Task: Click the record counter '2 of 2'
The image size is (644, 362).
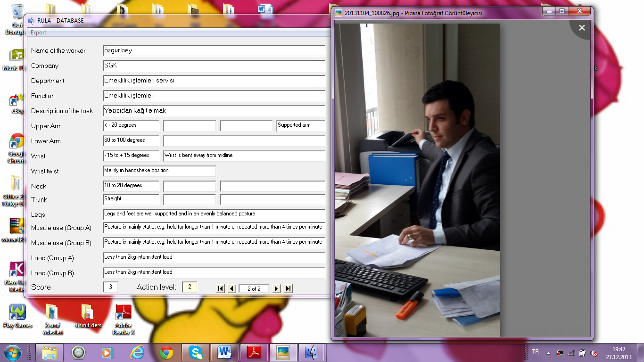Action: [254, 289]
